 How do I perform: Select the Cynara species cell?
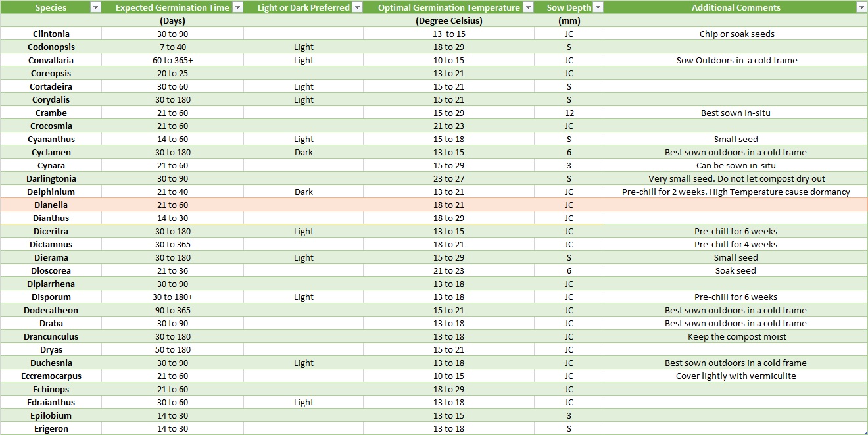[51, 165]
